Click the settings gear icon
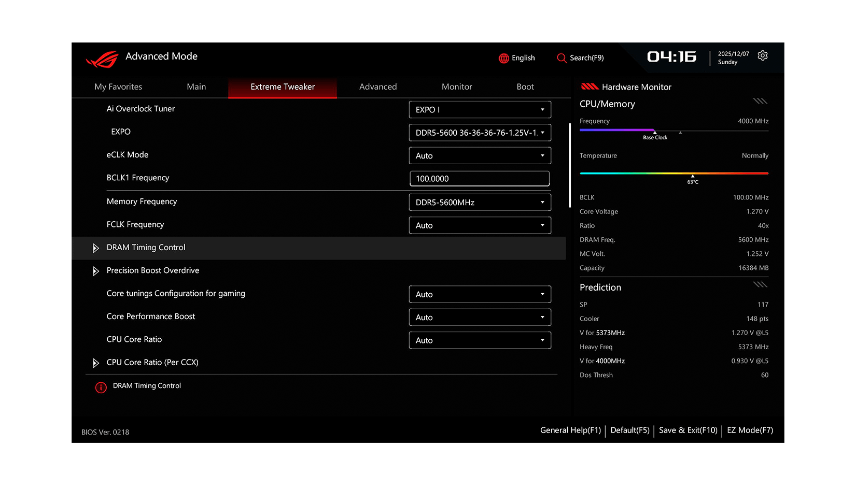 click(762, 56)
